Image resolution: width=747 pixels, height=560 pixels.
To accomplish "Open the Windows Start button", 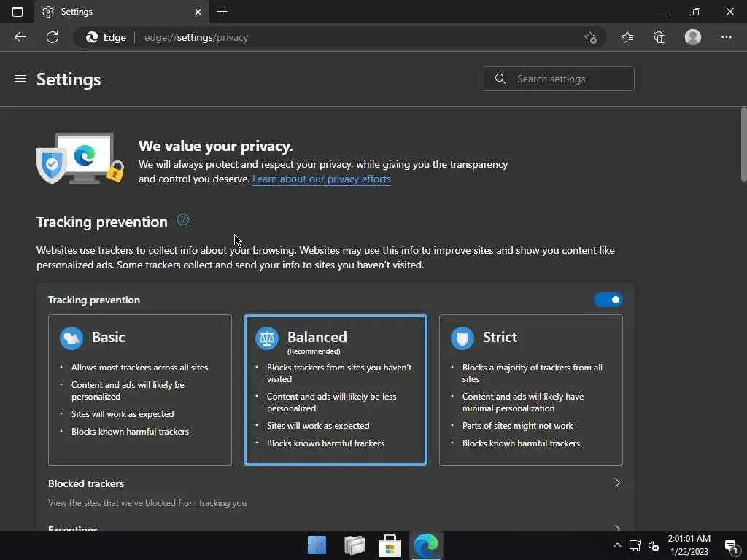I will (x=317, y=545).
